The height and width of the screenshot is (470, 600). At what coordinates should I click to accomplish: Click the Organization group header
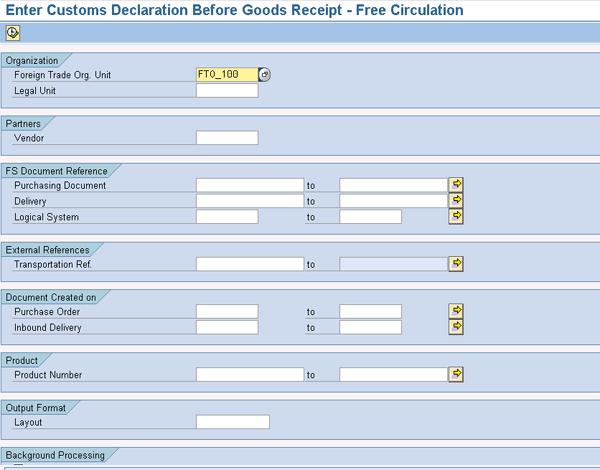click(x=32, y=60)
